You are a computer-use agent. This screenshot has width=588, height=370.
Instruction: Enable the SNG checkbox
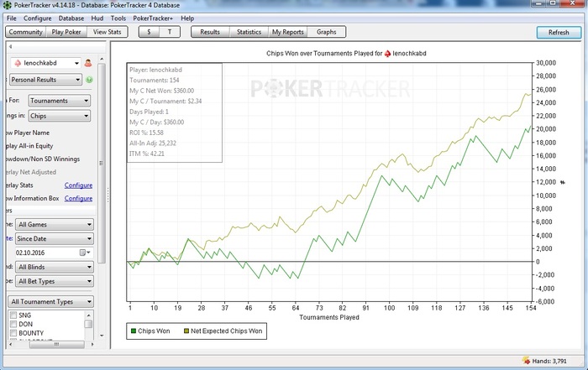click(x=13, y=315)
